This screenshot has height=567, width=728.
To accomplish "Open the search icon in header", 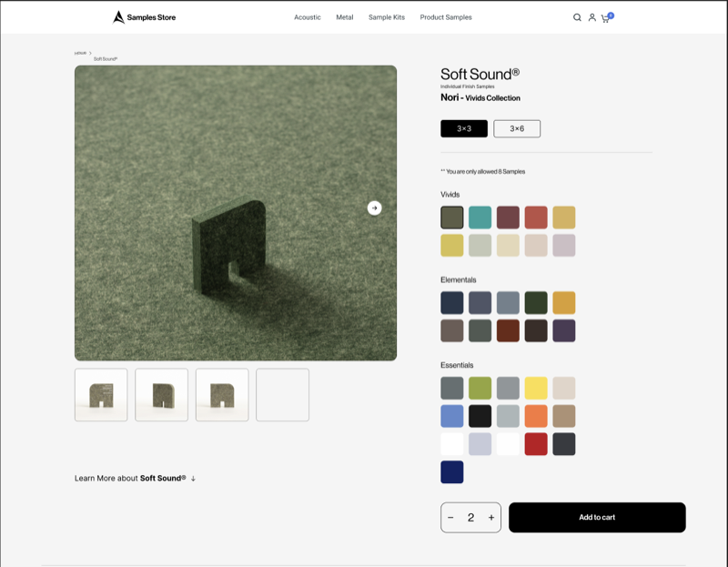I will pos(577,17).
